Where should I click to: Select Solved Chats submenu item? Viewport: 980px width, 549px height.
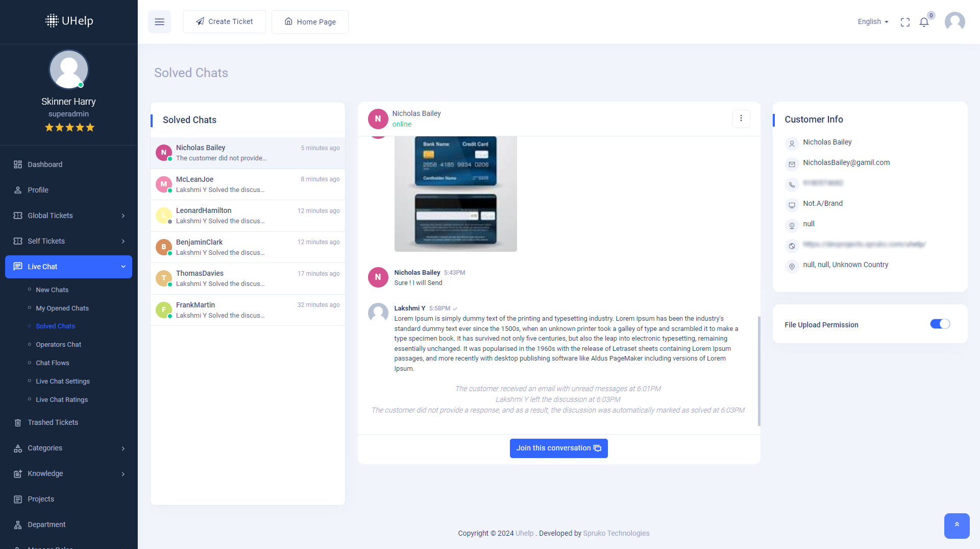point(55,326)
